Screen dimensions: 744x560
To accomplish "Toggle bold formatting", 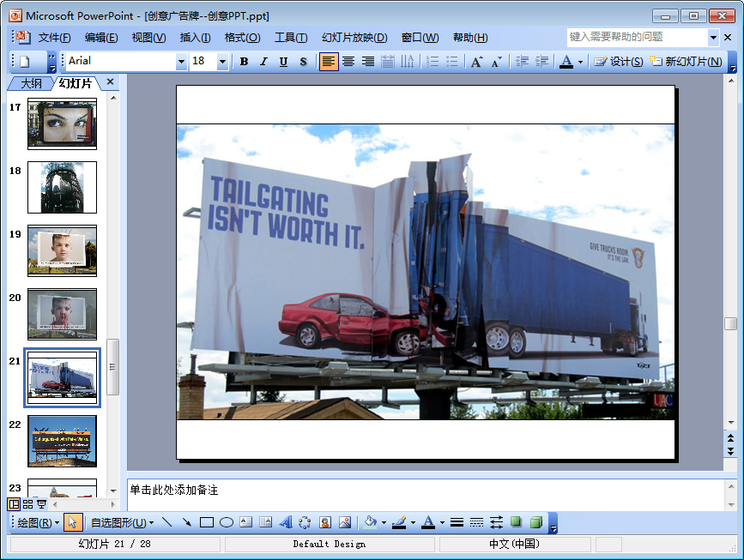I will (245, 62).
